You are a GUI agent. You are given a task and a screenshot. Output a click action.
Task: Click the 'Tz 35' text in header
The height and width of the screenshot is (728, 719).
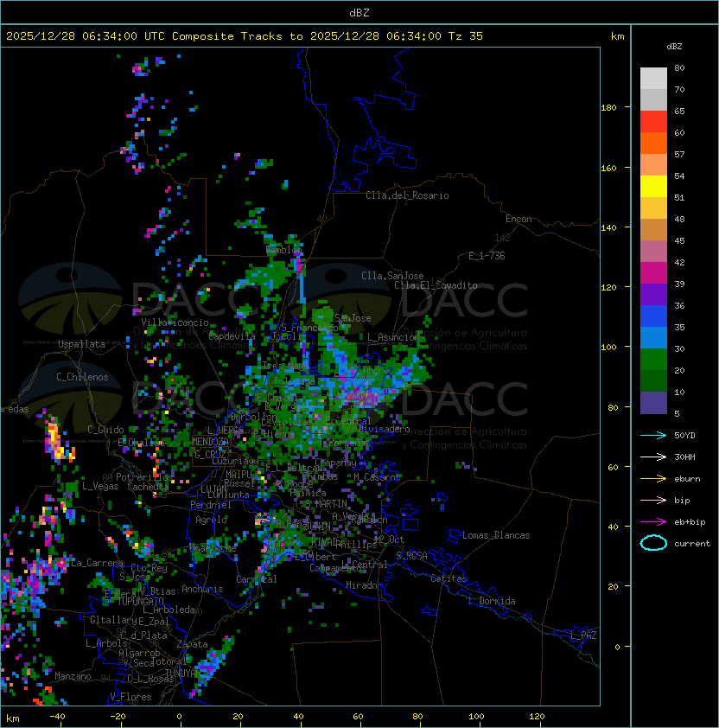466,36
